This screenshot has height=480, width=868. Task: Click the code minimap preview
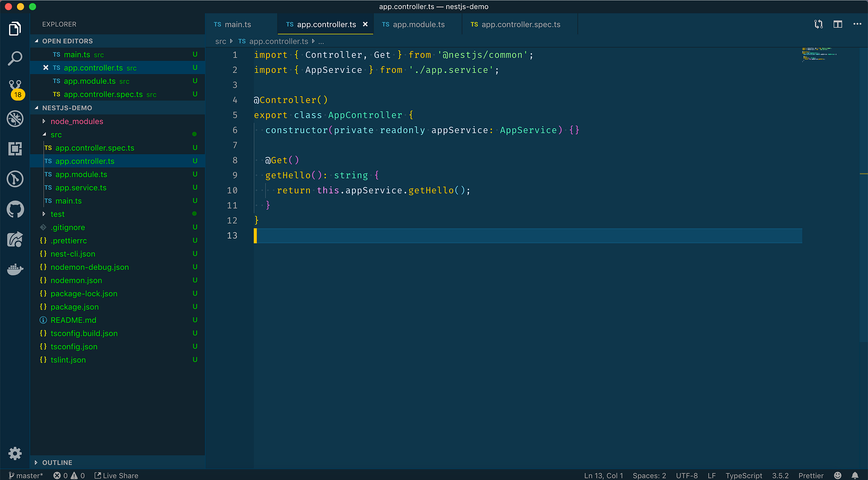click(819, 54)
